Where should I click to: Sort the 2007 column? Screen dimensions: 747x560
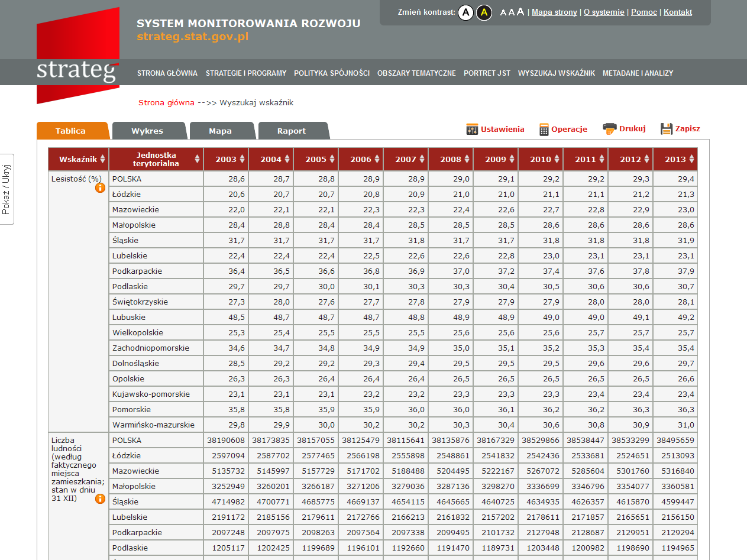tap(422, 159)
